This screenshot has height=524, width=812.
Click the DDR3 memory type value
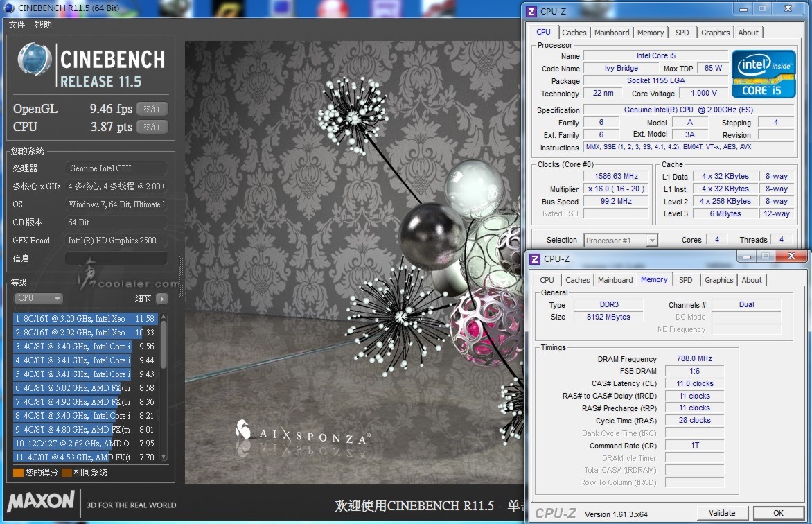(609, 304)
